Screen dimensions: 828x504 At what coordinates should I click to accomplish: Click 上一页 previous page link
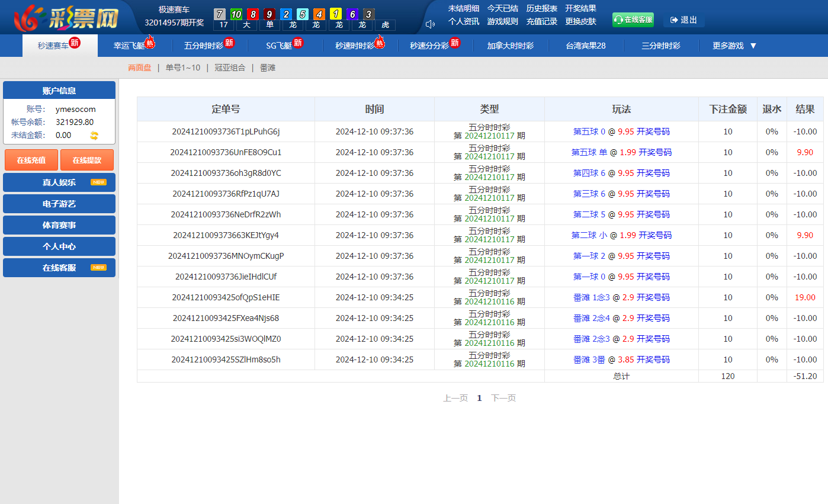(x=455, y=398)
